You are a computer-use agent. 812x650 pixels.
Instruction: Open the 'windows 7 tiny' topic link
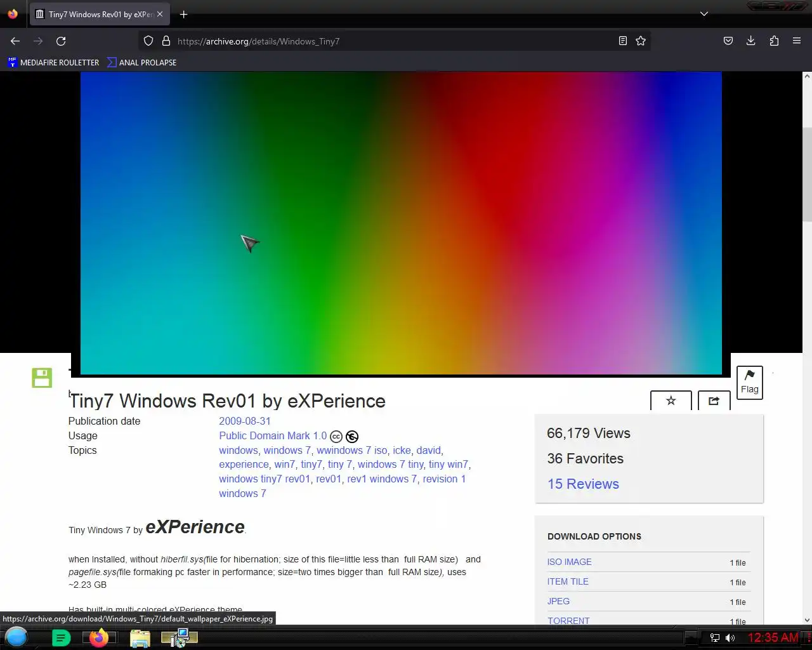(390, 464)
